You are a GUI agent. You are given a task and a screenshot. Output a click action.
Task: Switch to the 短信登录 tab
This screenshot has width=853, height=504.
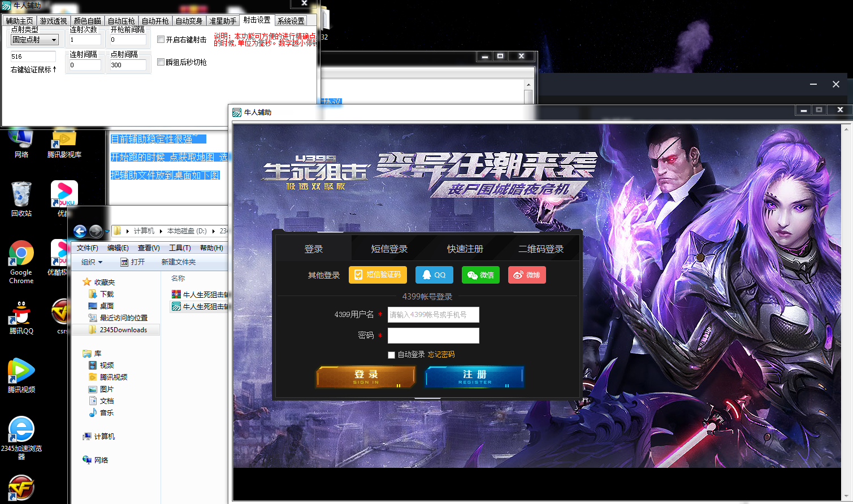point(389,249)
